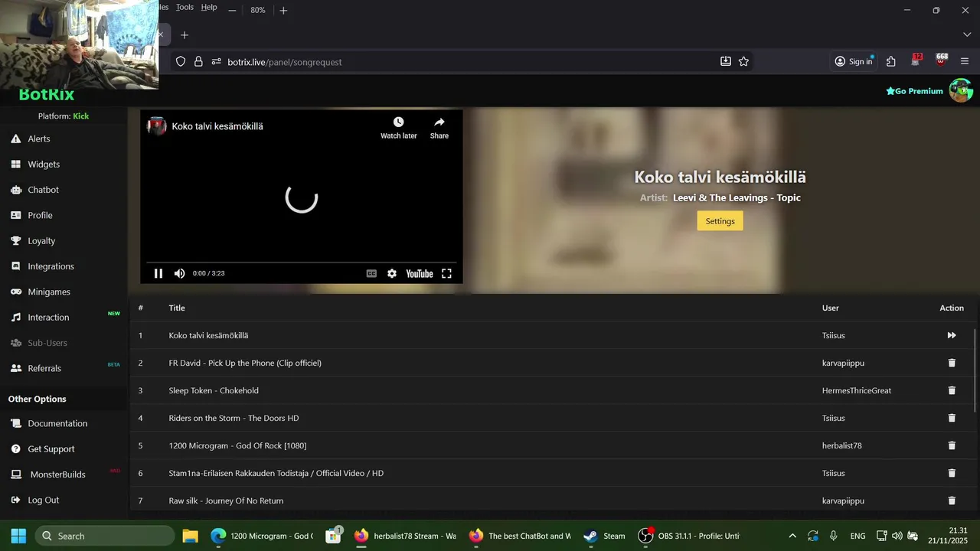Switch to the Steam taskbar window
Image resolution: width=980 pixels, height=551 pixels.
tap(604, 536)
